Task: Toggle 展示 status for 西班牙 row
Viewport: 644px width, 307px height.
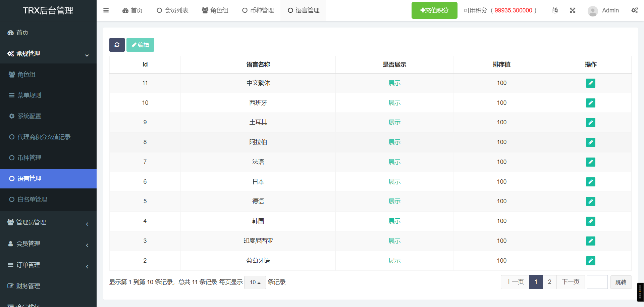Action: click(394, 103)
